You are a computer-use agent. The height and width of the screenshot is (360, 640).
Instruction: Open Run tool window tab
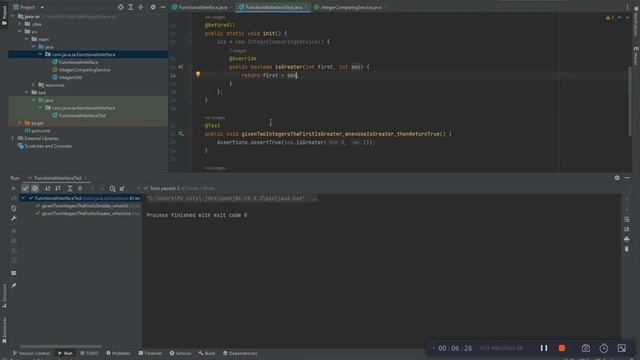65,353
